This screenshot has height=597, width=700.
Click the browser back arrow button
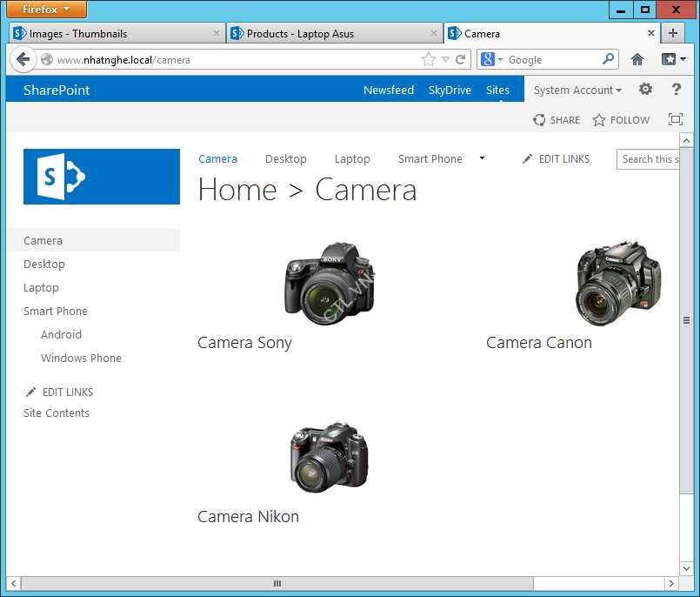(x=23, y=59)
